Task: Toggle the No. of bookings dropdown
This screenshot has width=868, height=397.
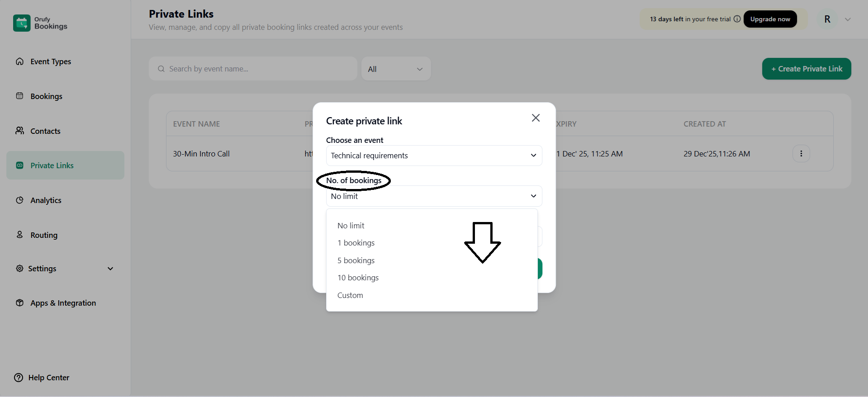Action: coord(434,196)
